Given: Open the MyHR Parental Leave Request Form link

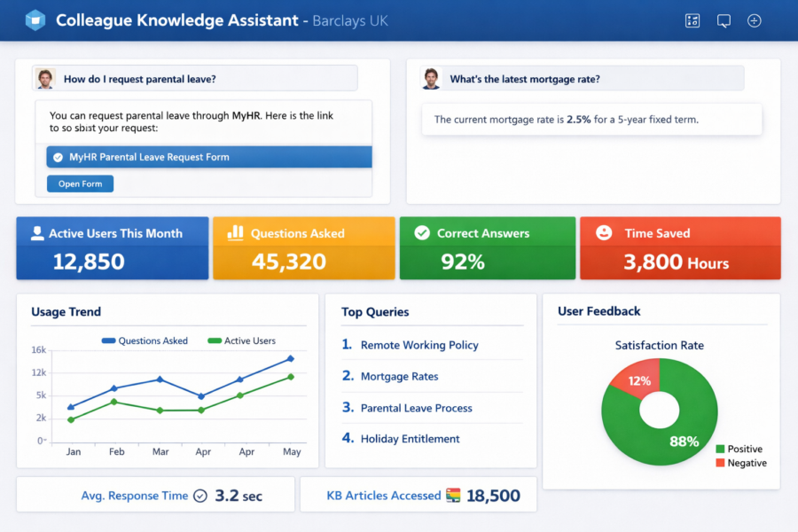Looking at the screenshot, I should click(209, 157).
